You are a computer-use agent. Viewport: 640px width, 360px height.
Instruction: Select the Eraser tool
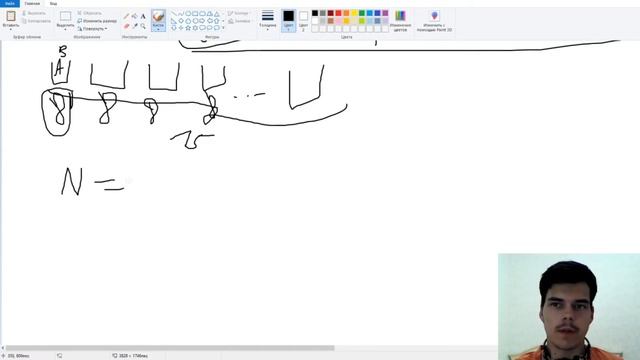(x=126, y=26)
